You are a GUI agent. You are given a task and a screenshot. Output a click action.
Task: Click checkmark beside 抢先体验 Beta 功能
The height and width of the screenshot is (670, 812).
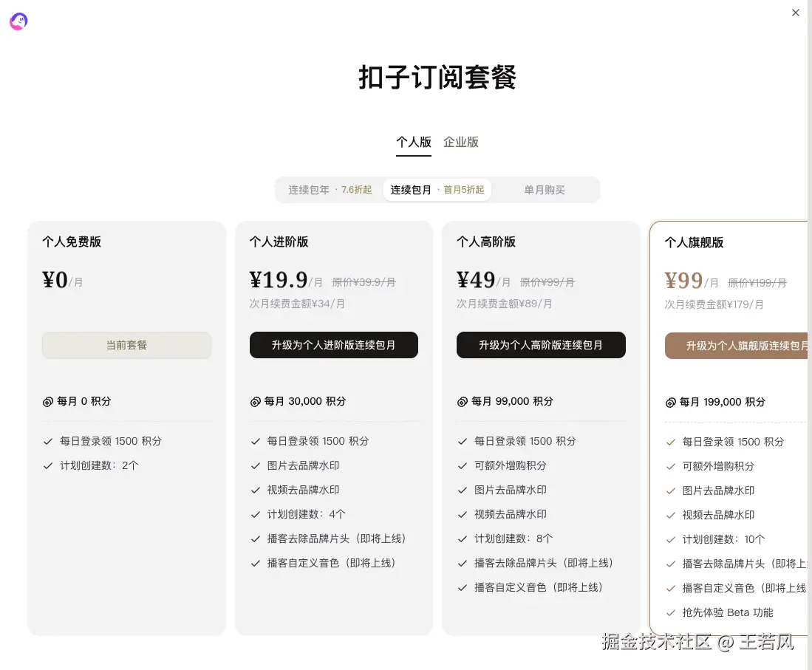(x=671, y=612)
